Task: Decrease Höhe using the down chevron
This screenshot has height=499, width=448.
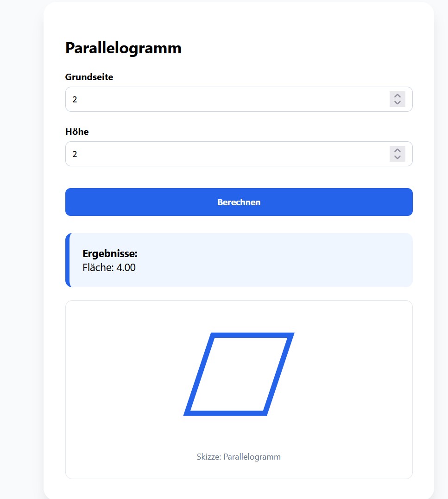Action: coord(397,158)
